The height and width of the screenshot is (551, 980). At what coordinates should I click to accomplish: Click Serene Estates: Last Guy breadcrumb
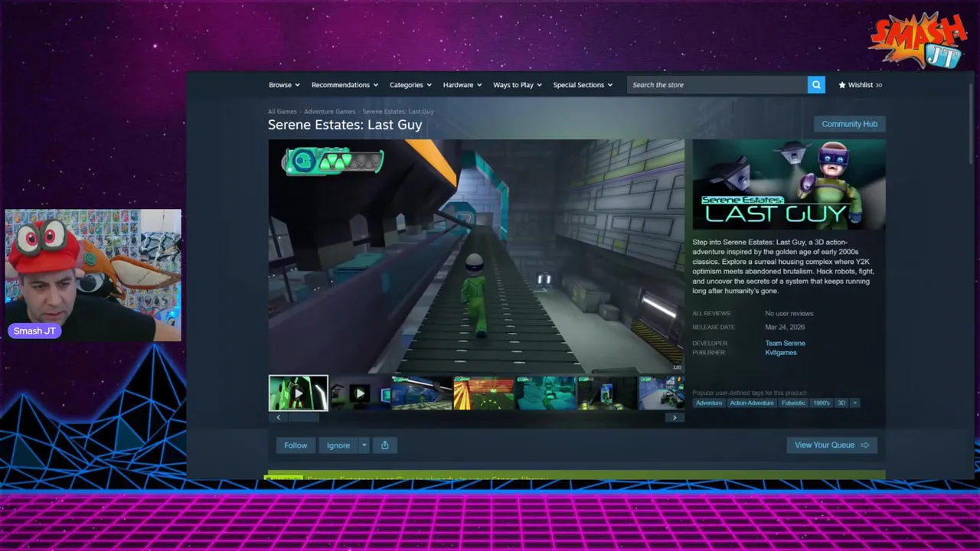point(397,112)
